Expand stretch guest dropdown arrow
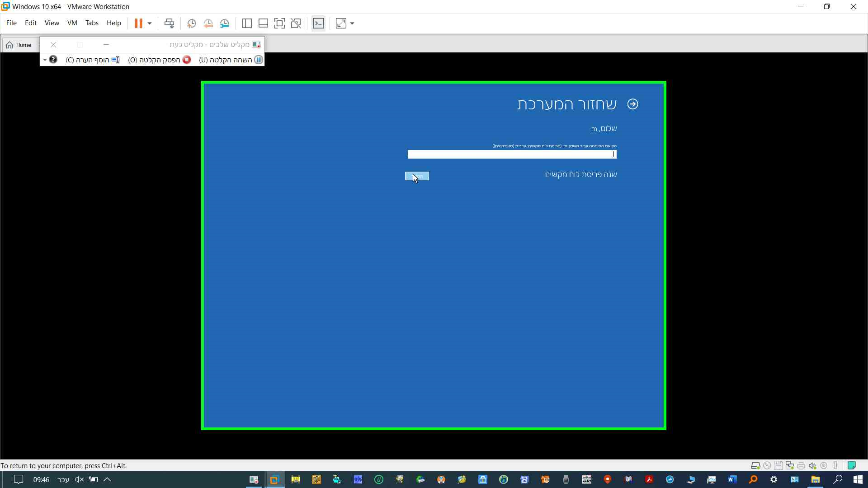 tap(352, 23)
